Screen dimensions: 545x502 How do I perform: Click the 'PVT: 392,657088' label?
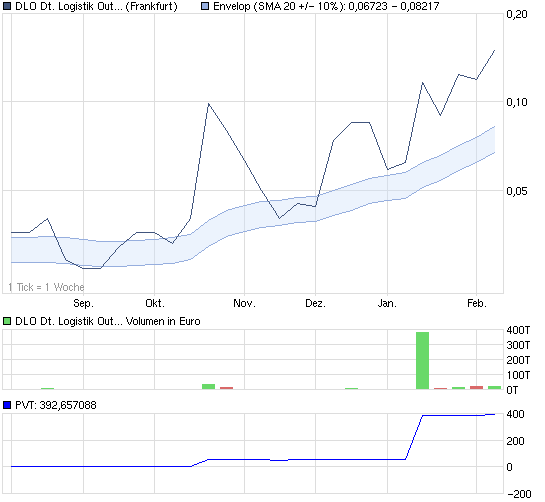click(x=56, y=405)
